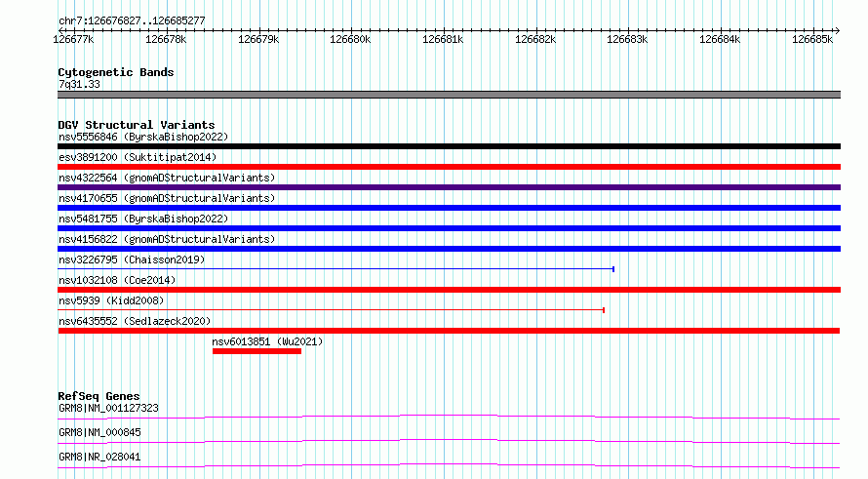Viewport: 868px width, 479px height.
Task: Click the DGV Structural Variants track heading
Action: pyautogui.click(x=137, y=125)
